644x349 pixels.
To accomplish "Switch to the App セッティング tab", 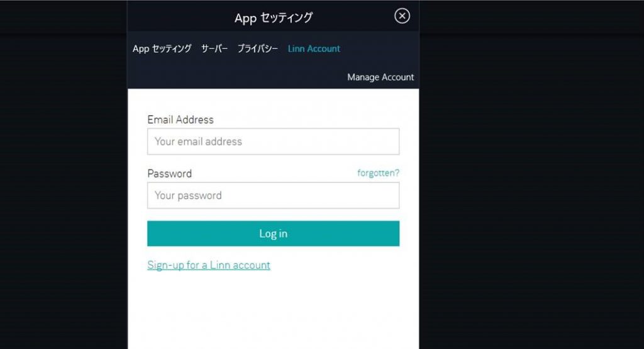I will (162, 48).
